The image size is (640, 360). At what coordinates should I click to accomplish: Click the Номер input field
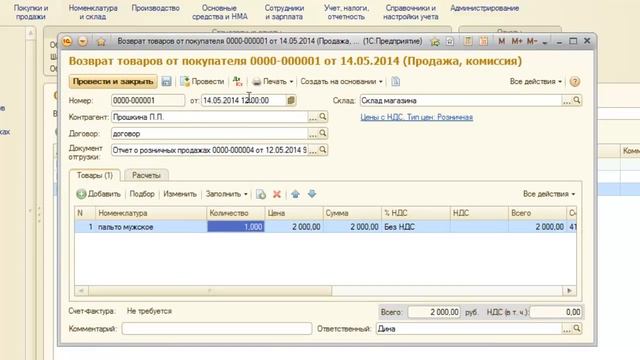(x=148, y=100)
